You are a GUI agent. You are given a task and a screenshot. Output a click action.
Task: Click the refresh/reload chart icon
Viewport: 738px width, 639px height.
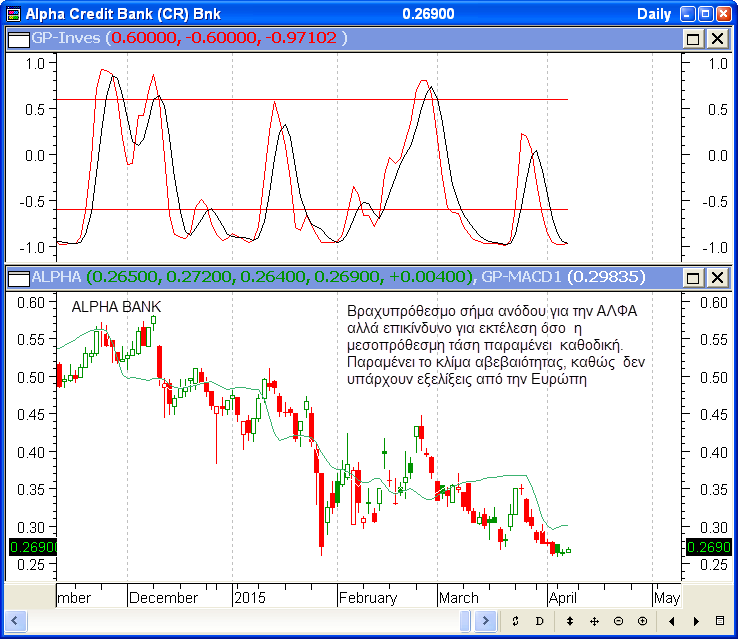click(x=515, y=621)
